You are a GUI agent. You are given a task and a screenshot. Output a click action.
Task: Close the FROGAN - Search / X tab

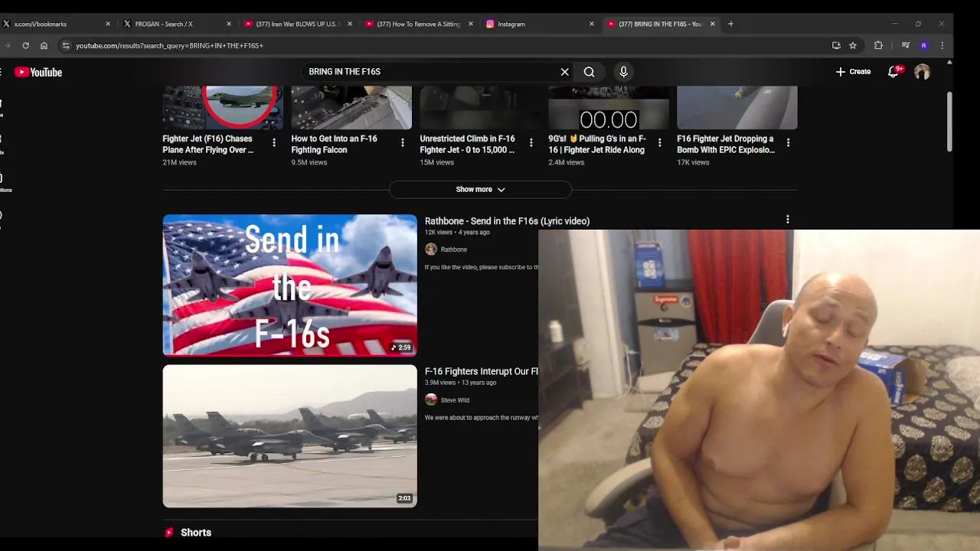(228, 24)
